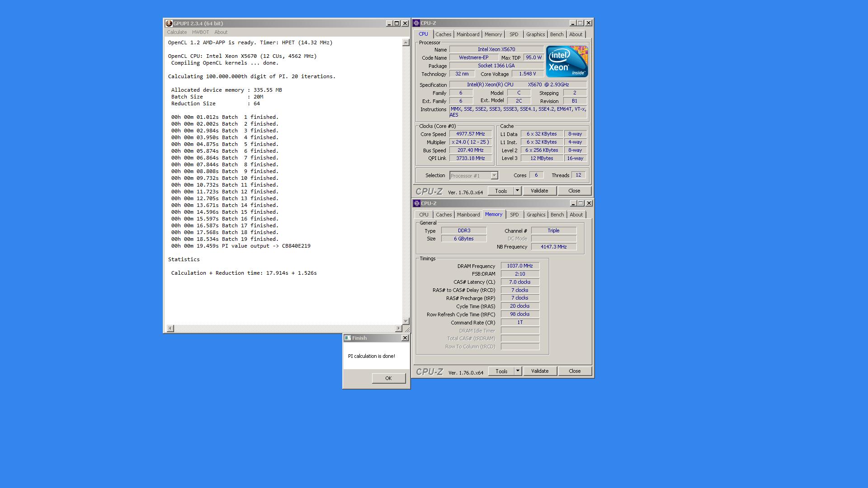Expand Tools dropdown arrow in upper CPU-Z window
Image resolution: width=868 pixels, height=488 pixels.
coord(517,191)
